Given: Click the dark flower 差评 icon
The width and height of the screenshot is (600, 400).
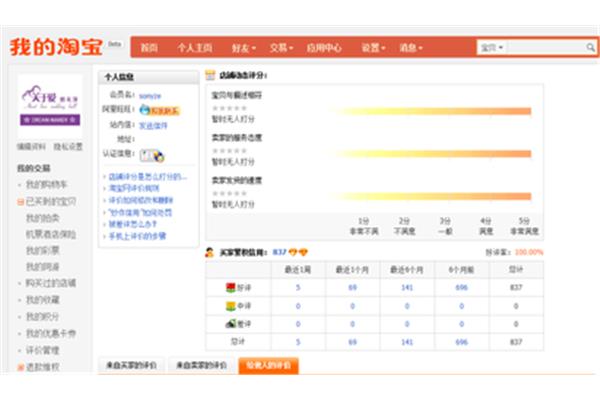Looking at the screenshot, I should tap(230, 324).
